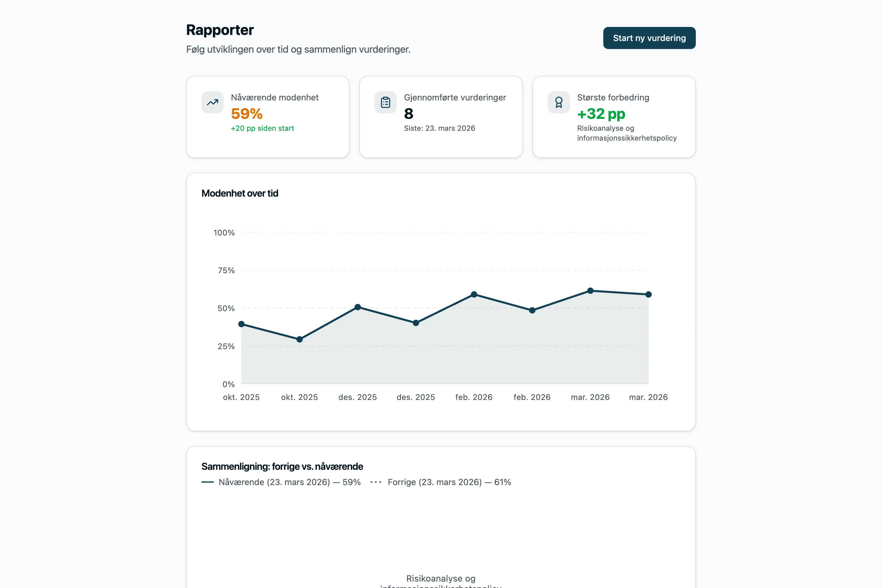Click the lowest data point at second okt. 2025
The width and height of the screenshot is (882, 588).
click(300, 339)
